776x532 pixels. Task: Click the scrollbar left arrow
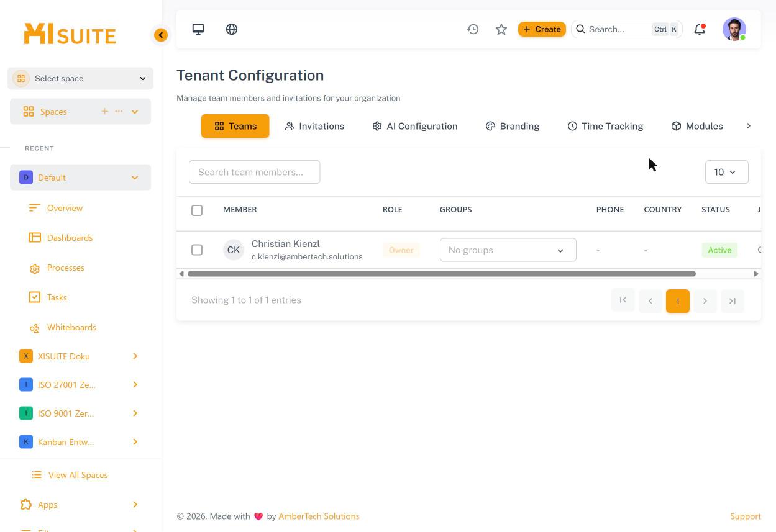(181, 274)
